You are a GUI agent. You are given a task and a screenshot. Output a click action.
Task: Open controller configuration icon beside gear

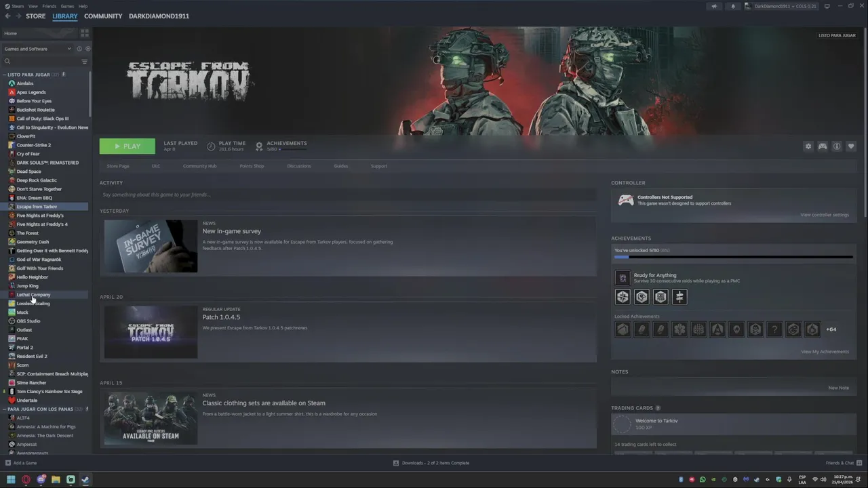pyautogui.click(x=822, y=146)
